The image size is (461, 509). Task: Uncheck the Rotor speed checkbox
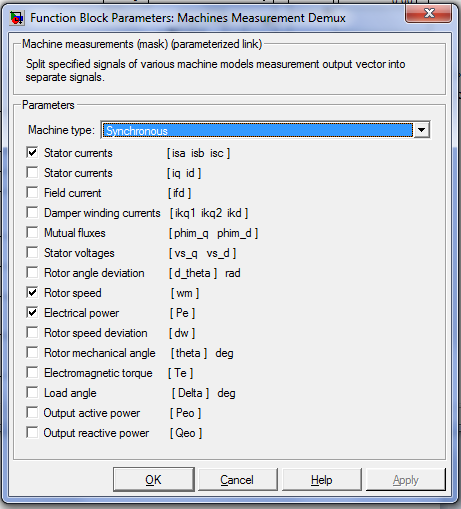point(32,293)
